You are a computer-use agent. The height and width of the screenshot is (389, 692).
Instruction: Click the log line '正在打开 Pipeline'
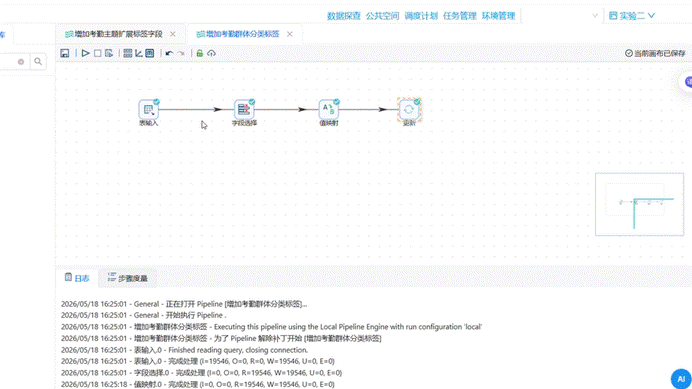(x=184, y=304)
